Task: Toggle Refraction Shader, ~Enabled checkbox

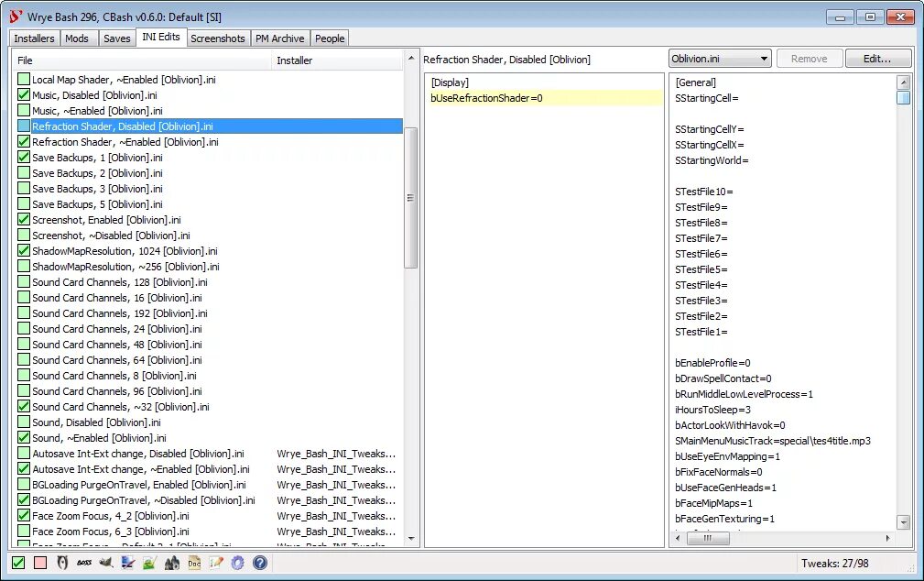Action: pos(24,141)
